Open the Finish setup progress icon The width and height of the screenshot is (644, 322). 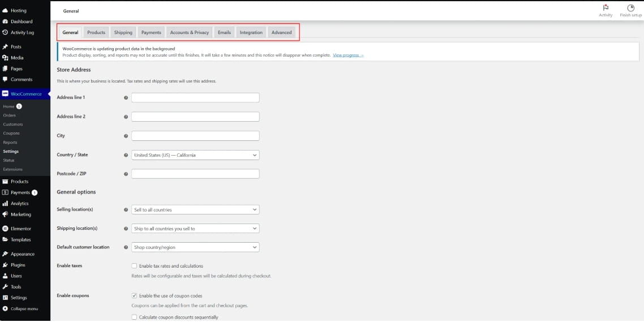coord(630,8)
